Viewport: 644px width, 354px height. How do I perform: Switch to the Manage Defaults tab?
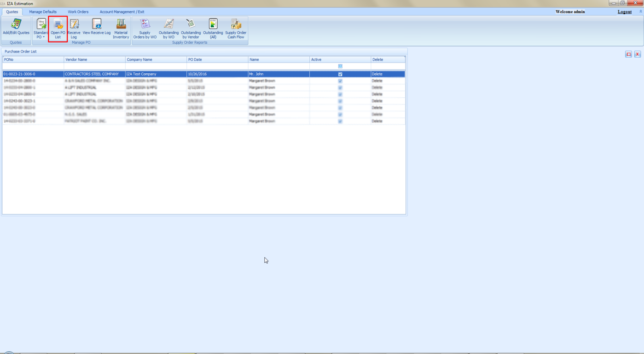click(43, 12)
